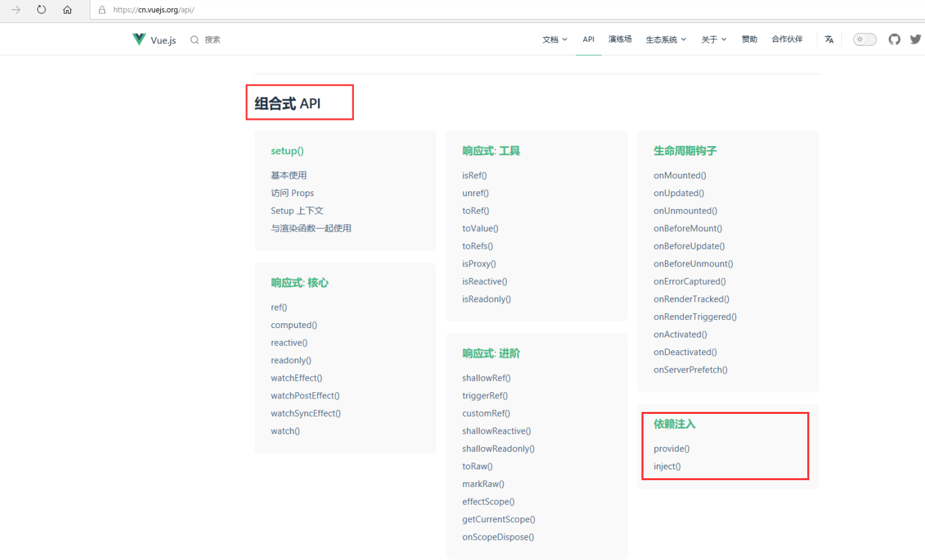Image resolution: width=925 pixels, height=560 pixels.
Task: Open the 与渲染函数一起使用 link
Action: pyautogui.click(x=311, y=228)
